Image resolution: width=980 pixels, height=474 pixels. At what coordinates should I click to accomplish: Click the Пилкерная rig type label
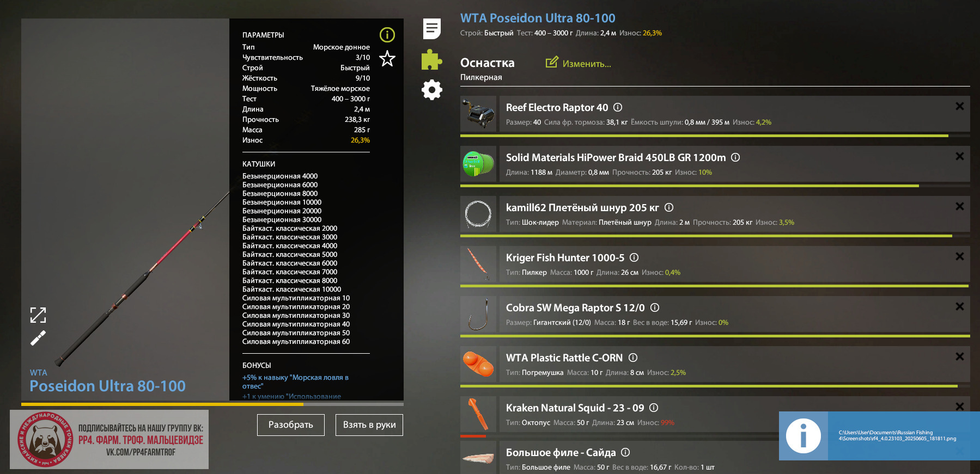481,77
